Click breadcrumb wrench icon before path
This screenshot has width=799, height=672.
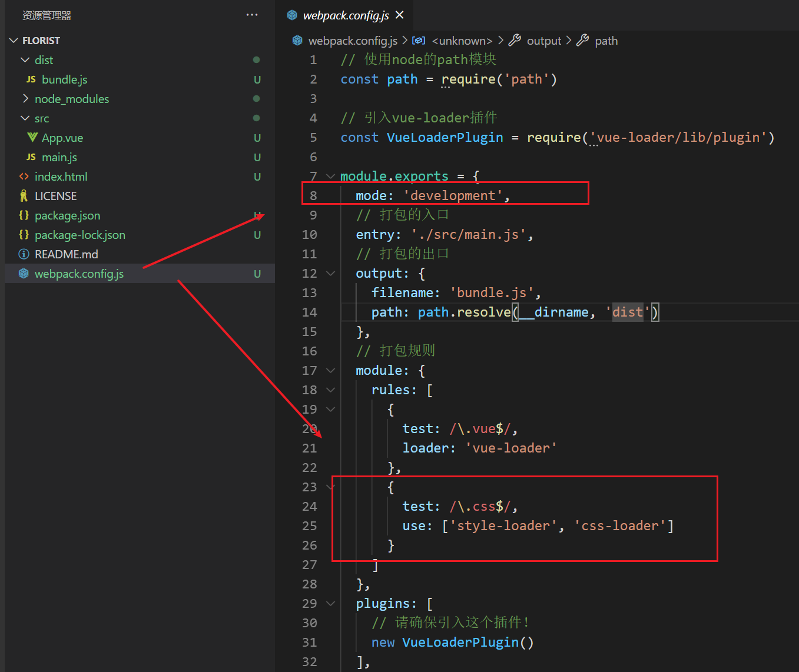coord(582,40)
